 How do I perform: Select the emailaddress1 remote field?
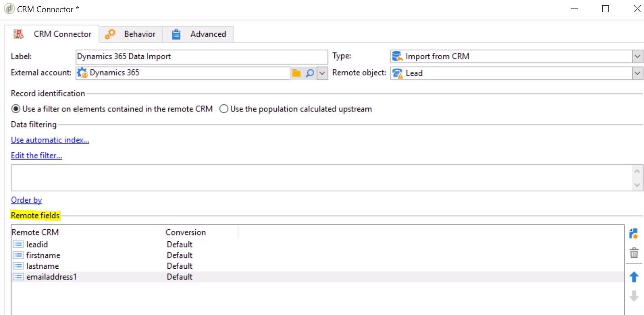(x=51, y=277)
